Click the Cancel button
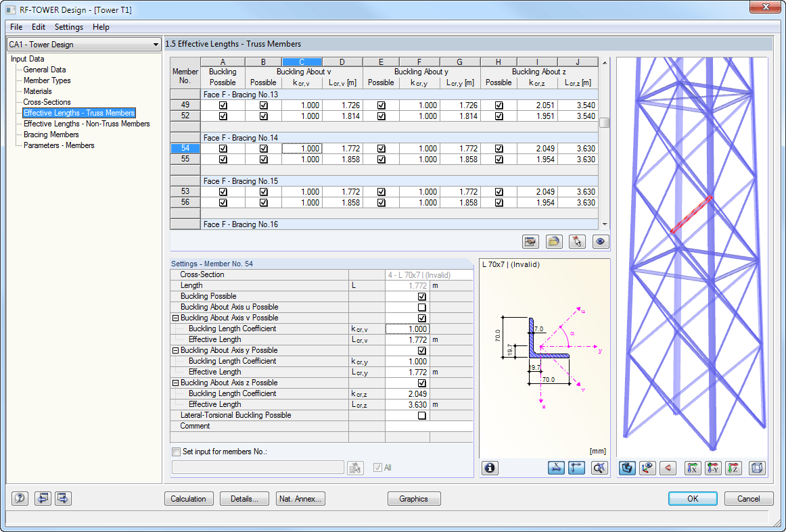 (x=749, y=499)
